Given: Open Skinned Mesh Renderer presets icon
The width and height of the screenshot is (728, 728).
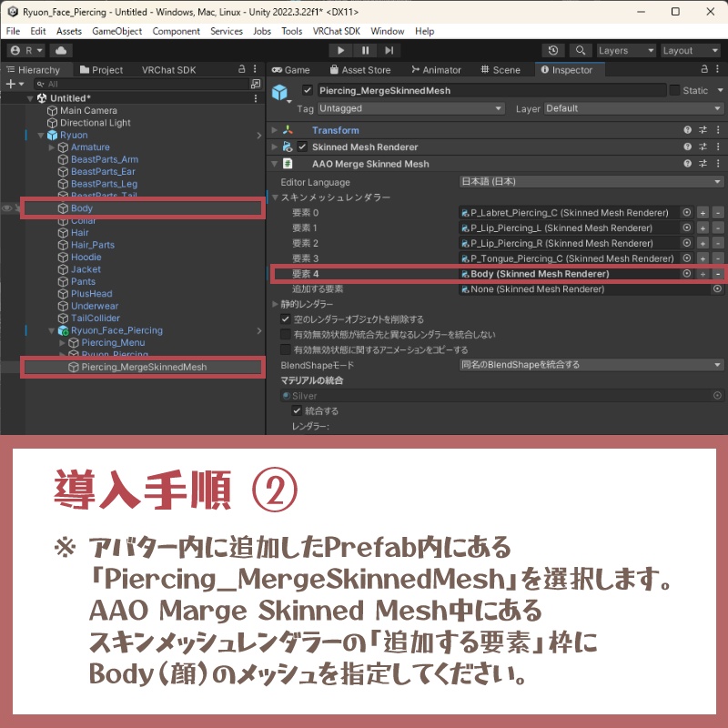Looking at the screenshot, I should click(703, 147).
